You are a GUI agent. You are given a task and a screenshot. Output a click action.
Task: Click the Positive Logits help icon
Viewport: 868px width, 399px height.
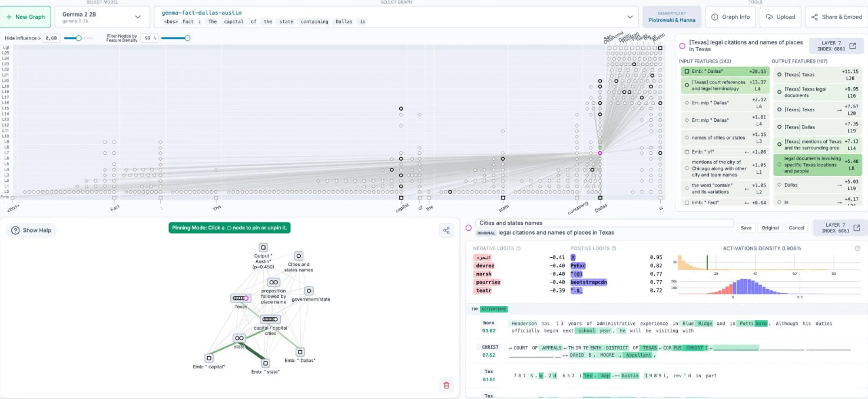coord(614,248)
